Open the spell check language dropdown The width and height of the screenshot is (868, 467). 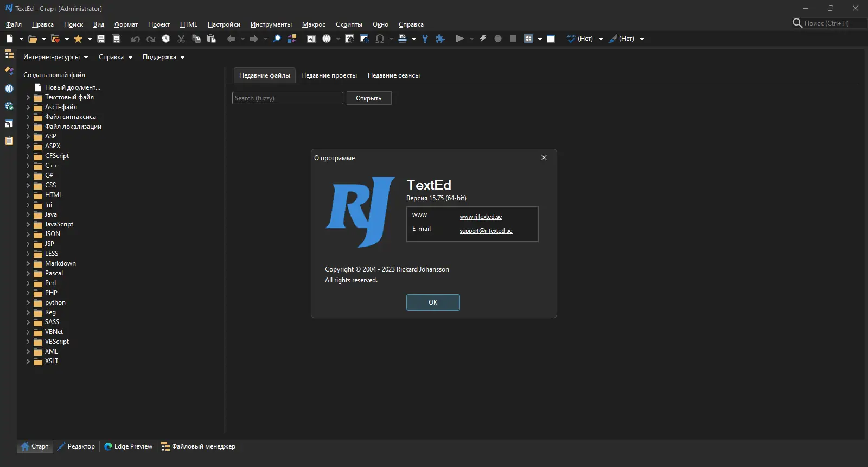coord(601,39)
